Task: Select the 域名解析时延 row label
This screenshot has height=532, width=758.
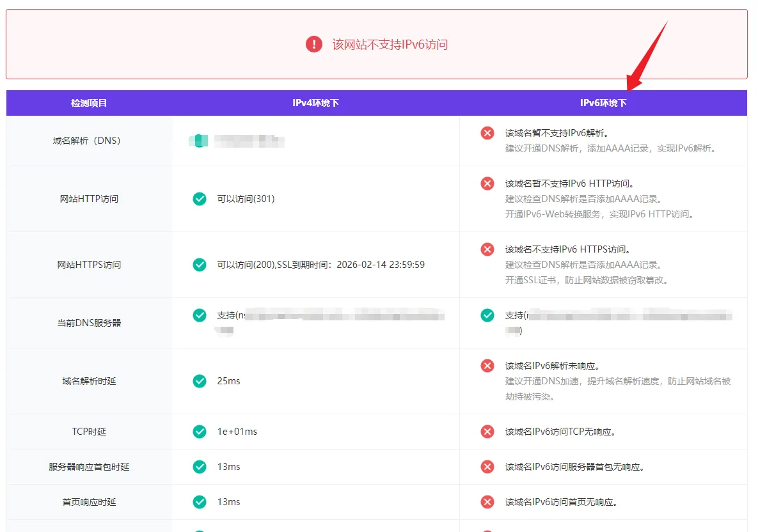Action: tap(89, 381)
